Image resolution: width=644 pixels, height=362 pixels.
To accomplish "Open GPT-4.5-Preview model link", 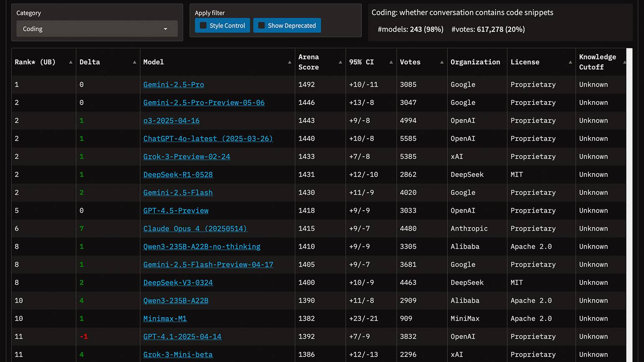I will (176, 210).
